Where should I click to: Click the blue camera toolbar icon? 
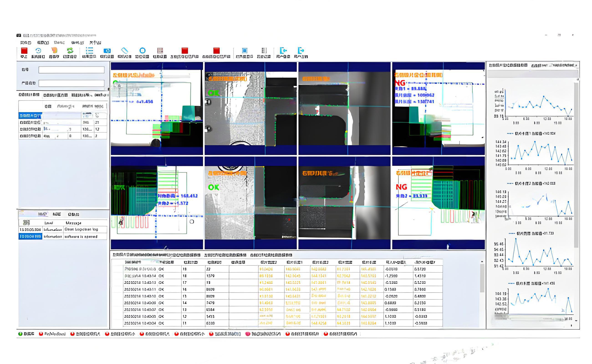tap(107, 51)
